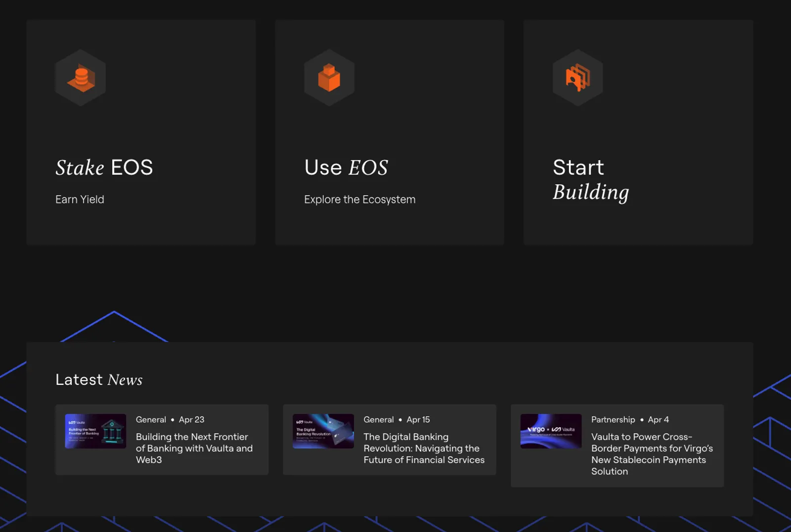Click the Apr 4 date

(x=659, y=419)
